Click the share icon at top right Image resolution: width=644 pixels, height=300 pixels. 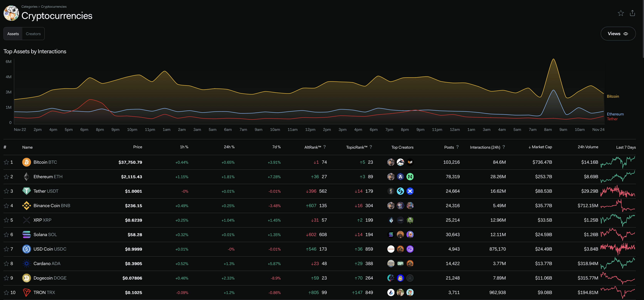pyautogui.click(x=632, y=13)
